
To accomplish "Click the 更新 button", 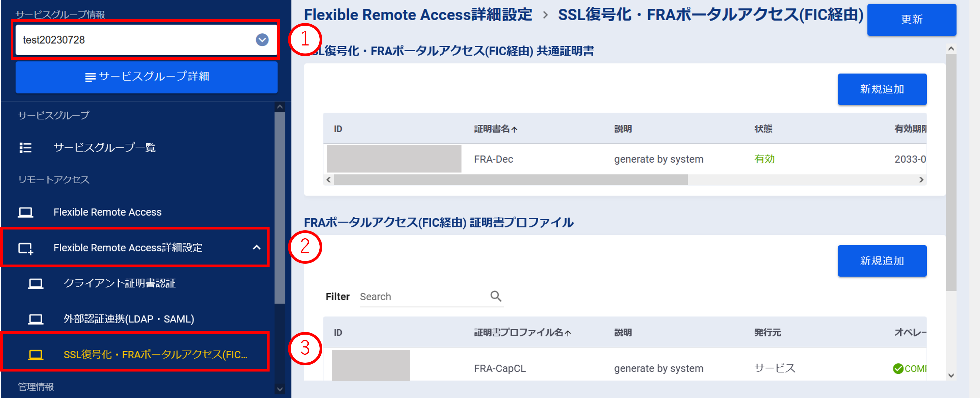I will (x=911, y=19).
